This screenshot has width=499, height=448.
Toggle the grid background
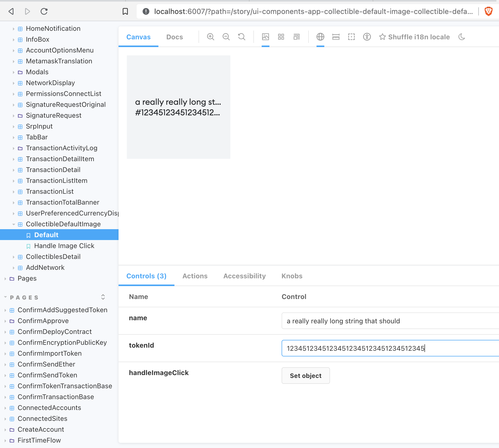pyautogui.click(x=281, y=37)
